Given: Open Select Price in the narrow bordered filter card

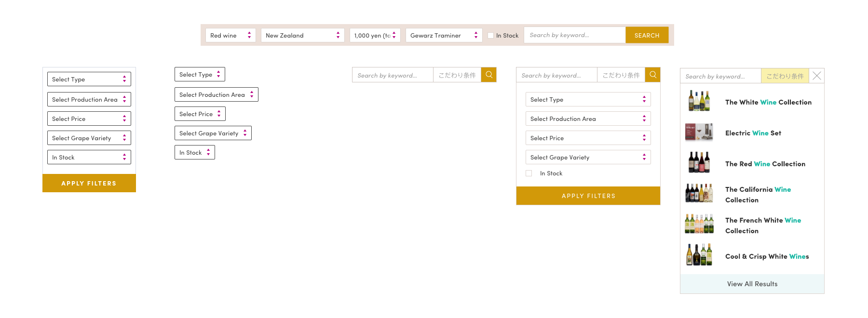Looking at the screenshot, I should coord(89,119).
